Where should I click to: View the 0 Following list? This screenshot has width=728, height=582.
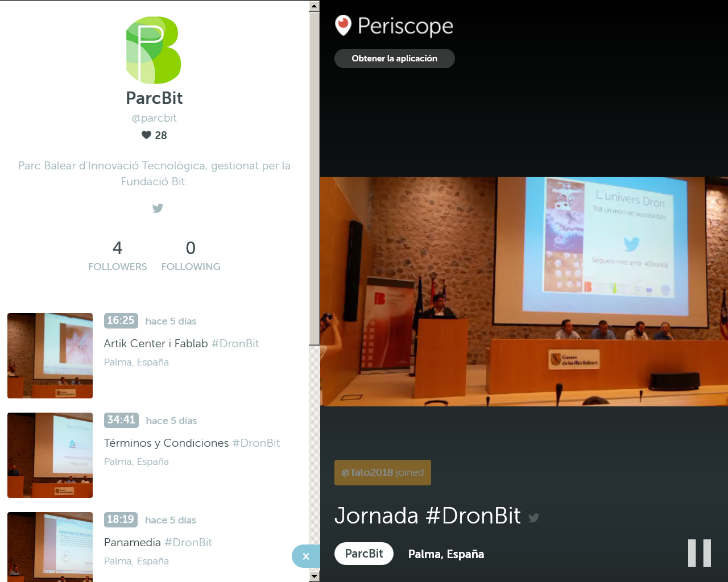[x=191, y=255]
